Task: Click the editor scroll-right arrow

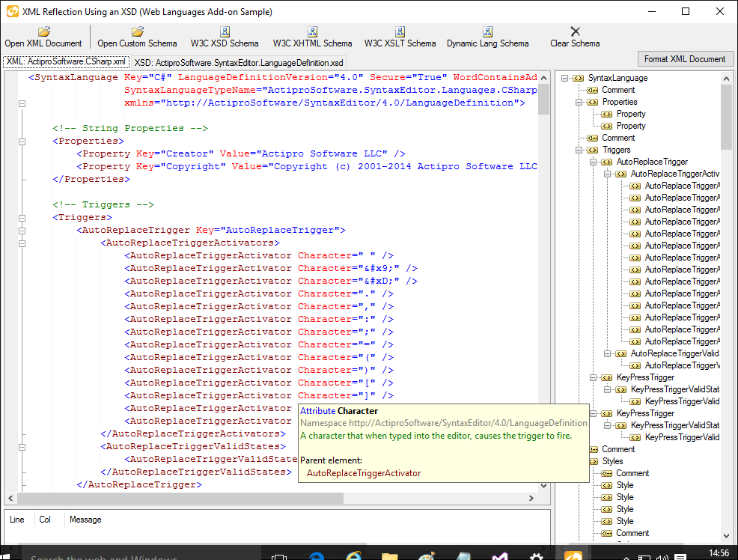Action: coord(531,498)
